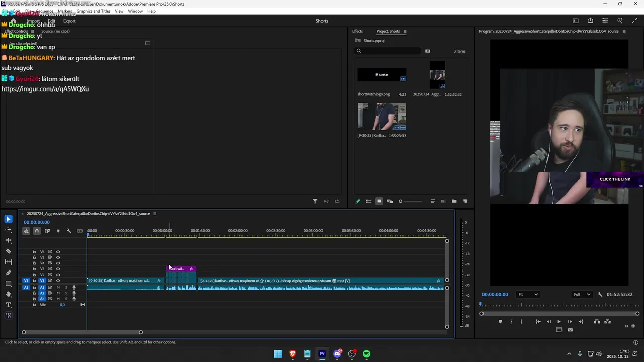Toggle Linked Selection in timeline
The height and width of the screenshot is (362, 644).
[x=47, y=231]
